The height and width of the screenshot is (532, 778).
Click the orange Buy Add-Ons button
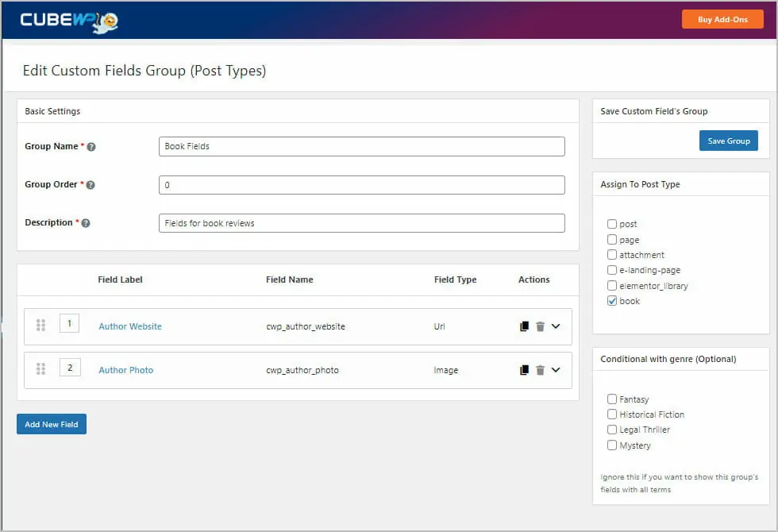722,19
